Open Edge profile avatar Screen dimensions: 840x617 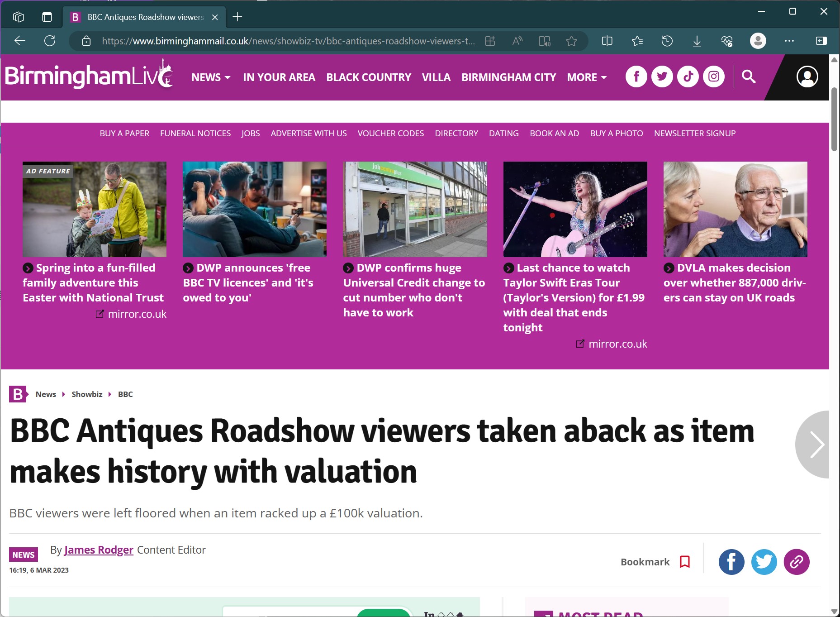click(x=758, y=41)
